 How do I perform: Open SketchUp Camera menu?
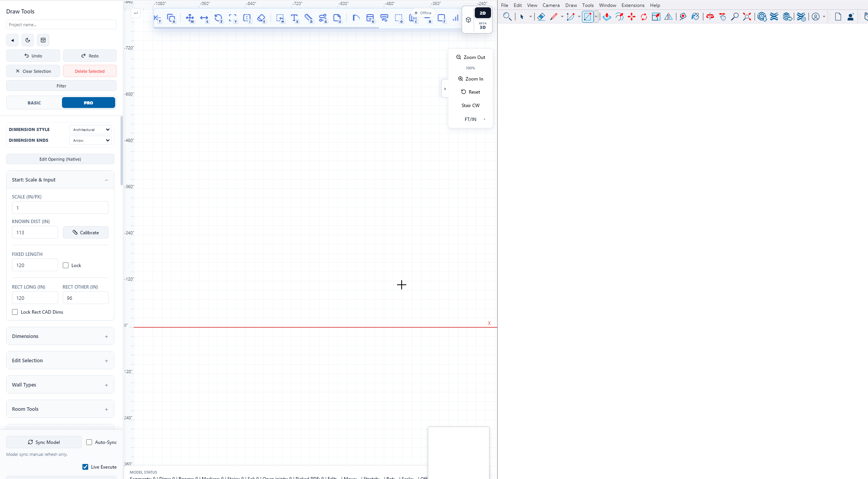click(551, 5)
